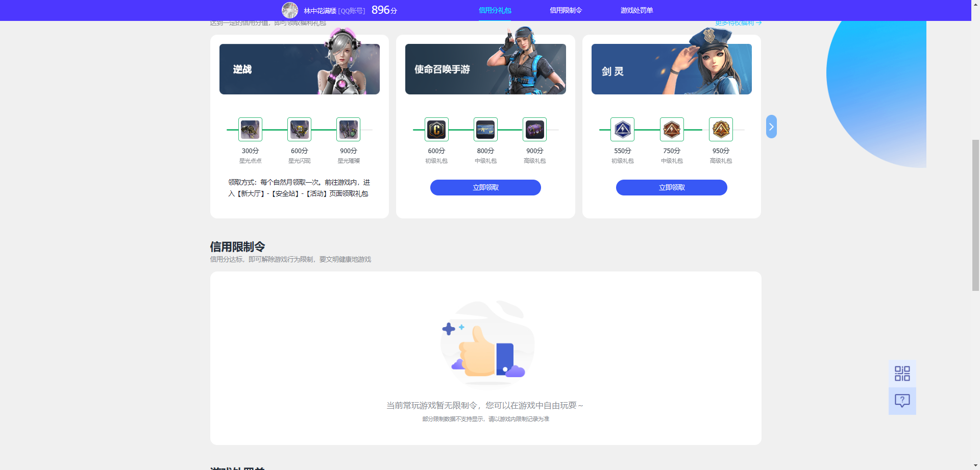Click the 900分 星光璀璨 reward icon
980x470 pixels.
coord(348,129)
